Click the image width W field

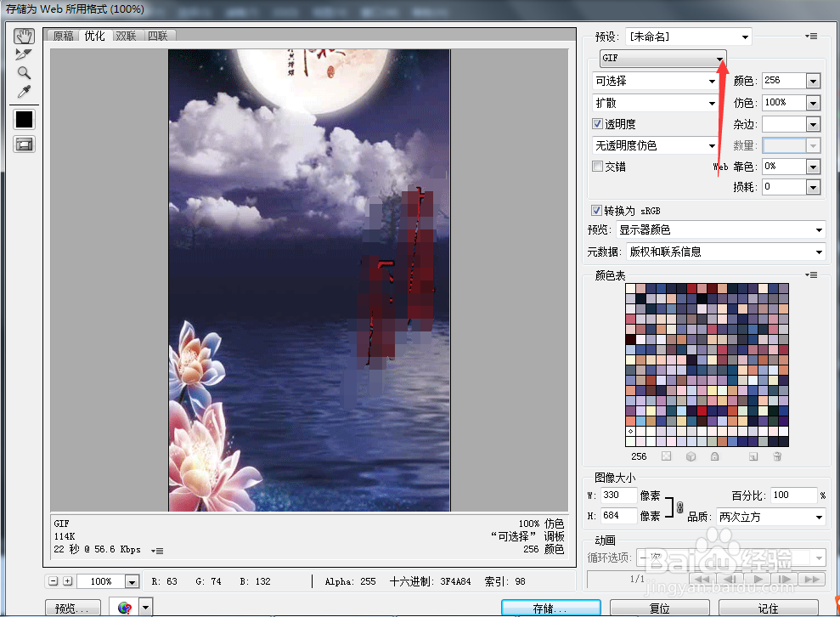pyautogui.click(x=619, y=495)
